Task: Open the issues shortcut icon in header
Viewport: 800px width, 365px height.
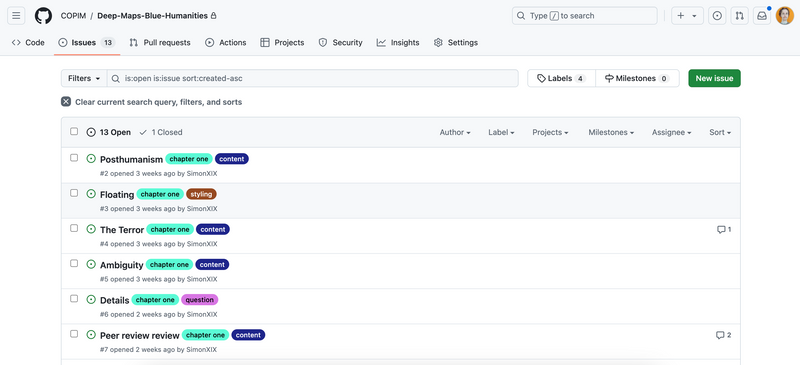Action: tap(717, 16)
